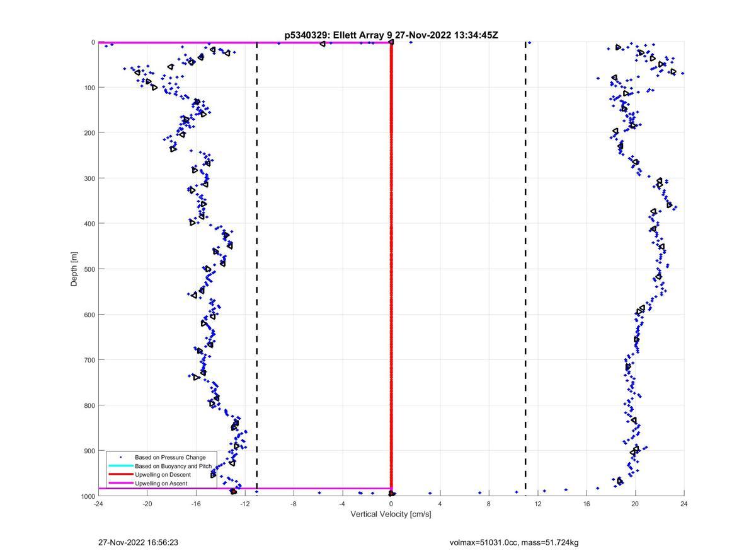Click the dashed black line at +11 cm/s
Screen dimensions: 756x558
(525, 268)
